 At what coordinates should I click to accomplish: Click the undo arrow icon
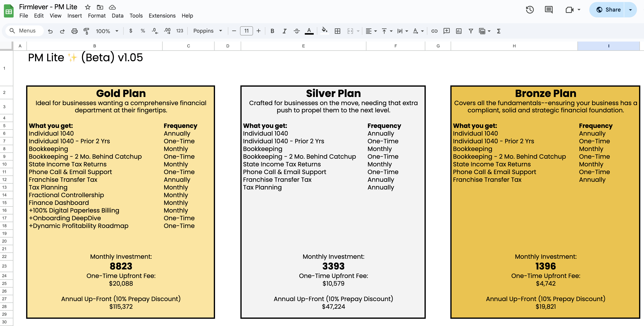(50, 31)
